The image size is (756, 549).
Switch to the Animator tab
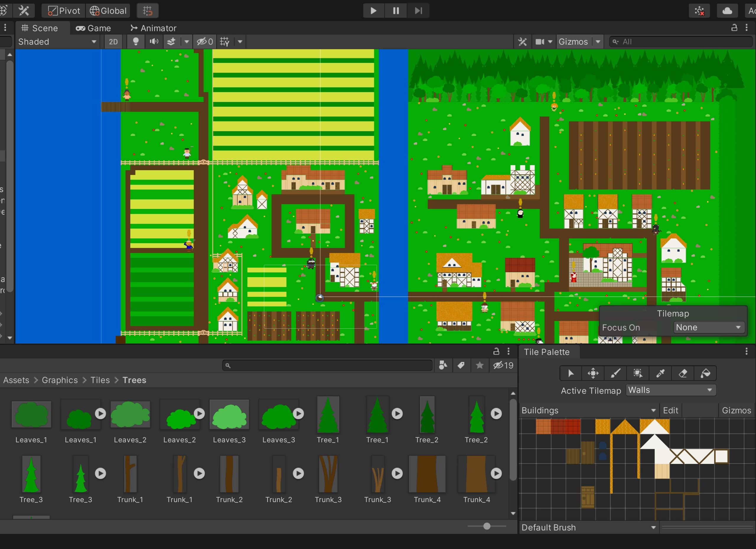153,28
